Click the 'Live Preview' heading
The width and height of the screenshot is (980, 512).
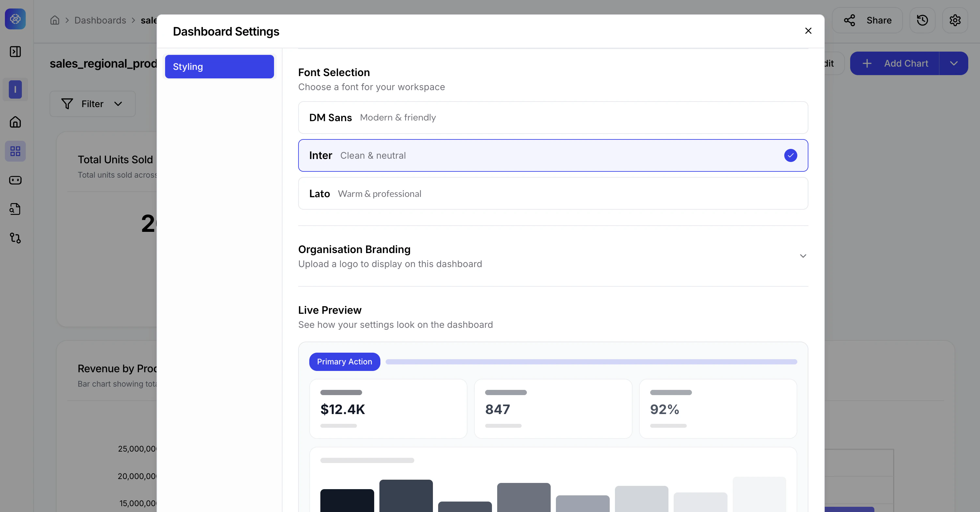[x=330, y=310]
